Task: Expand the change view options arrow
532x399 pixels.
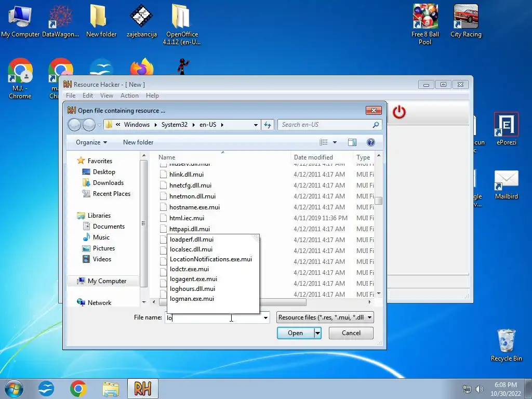Action: click(335, 142)
